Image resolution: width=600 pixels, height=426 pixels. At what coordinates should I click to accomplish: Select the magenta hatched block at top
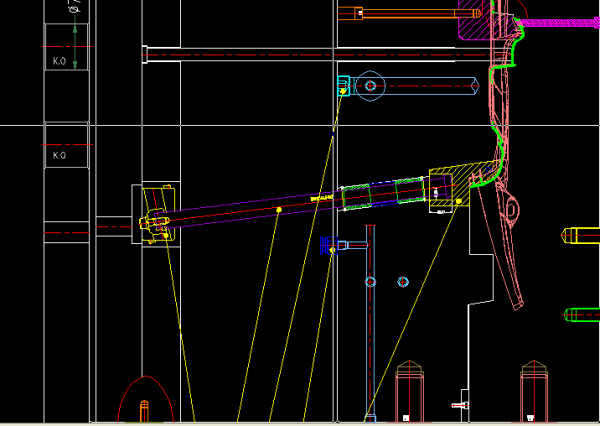(x=475, y=20)
